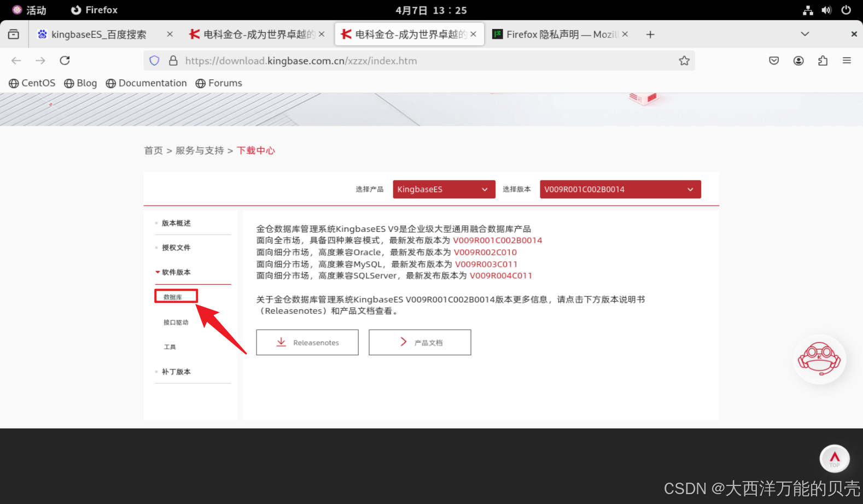Click the V009R003C011 version link
This screenshot has width=863, height=504.
(x=486, y=264)
